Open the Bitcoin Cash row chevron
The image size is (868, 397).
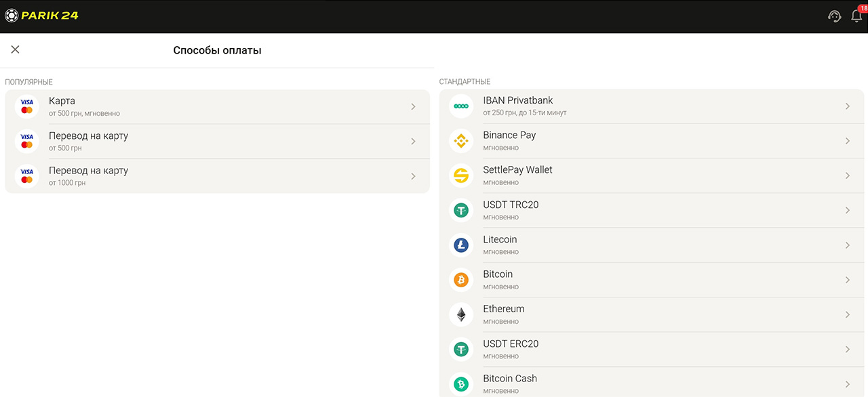847,384
